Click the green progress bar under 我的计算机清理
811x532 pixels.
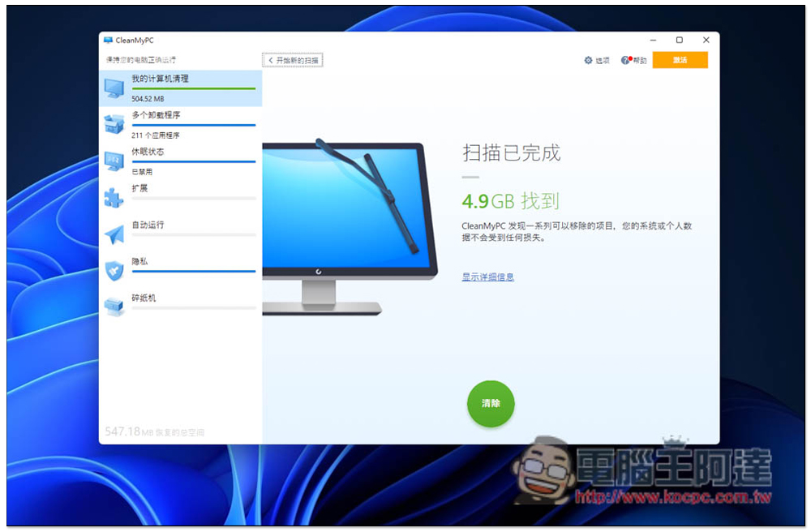click(x=194, y=89)
